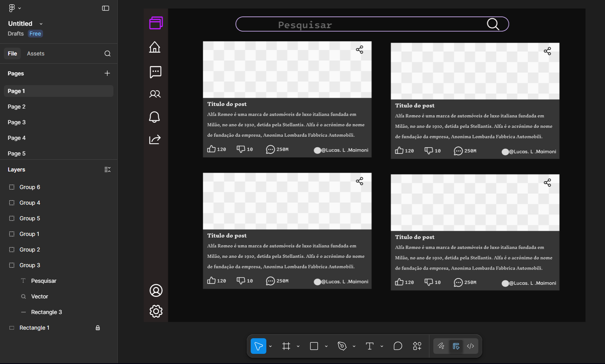
Task: Click the people icon in mockup sidebar
Action: click(x=155, y=94)
